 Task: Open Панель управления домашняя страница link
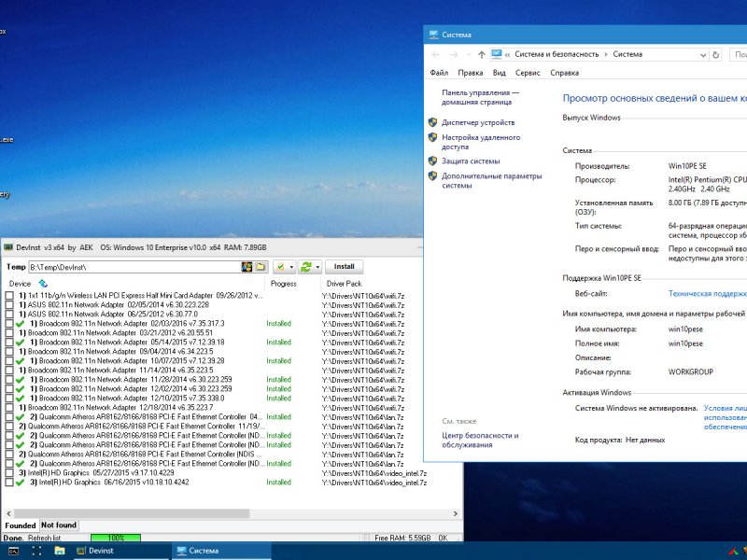[x=480, y=97]
